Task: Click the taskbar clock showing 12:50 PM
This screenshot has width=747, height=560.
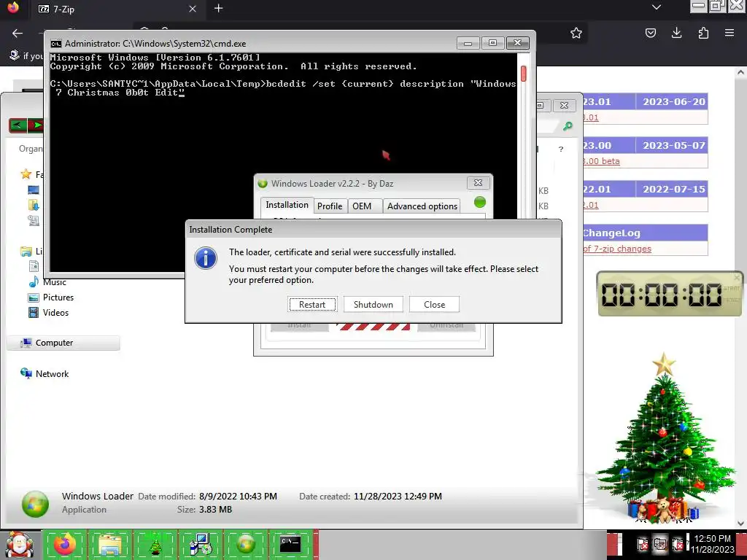Action: [x=713, y=544]
